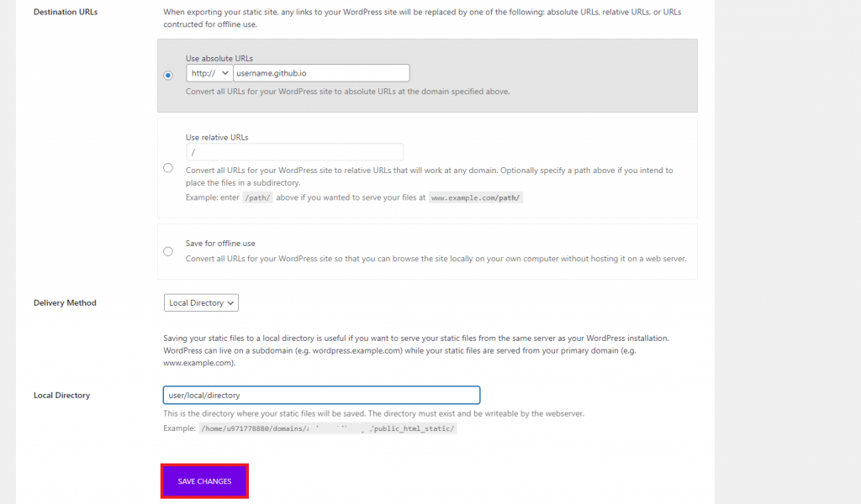Click the "Save for offline use" label text
Screen dimensions: 861x504
click(220, 243)
